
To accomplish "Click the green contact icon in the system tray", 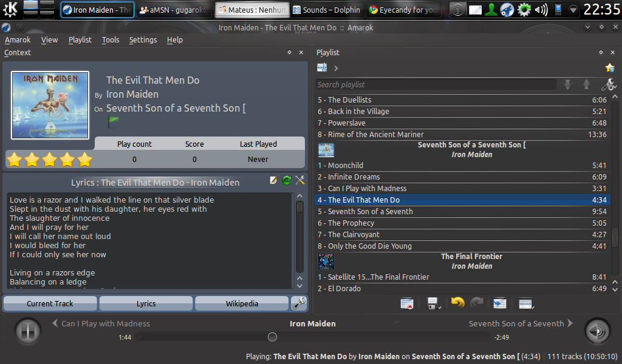I will pos(491,10).
